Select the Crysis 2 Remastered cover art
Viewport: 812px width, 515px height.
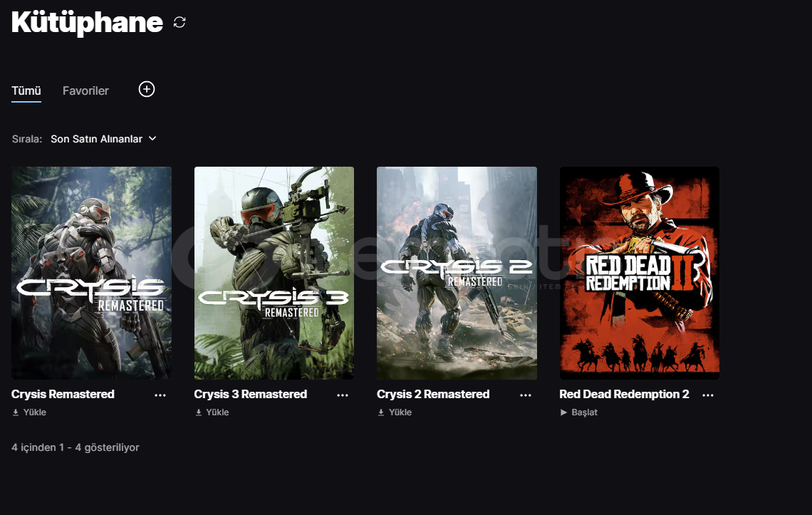click(x=457, y=273)
